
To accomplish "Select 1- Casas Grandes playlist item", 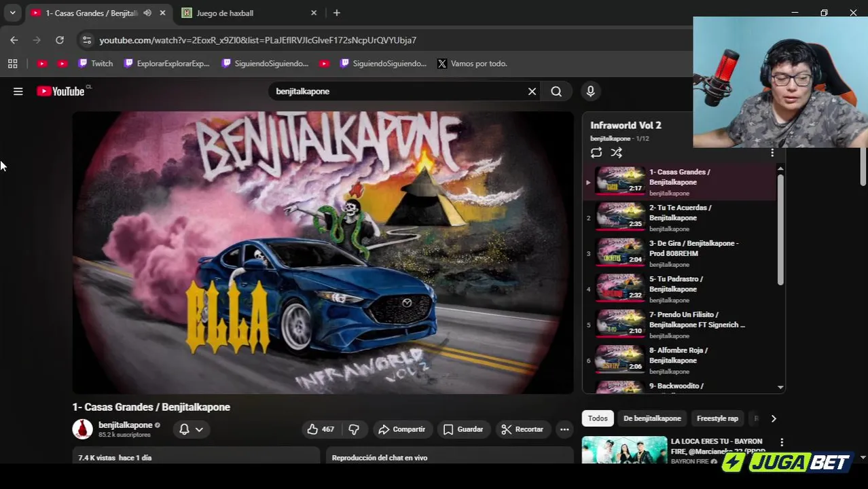I will [x=679, y=182].
